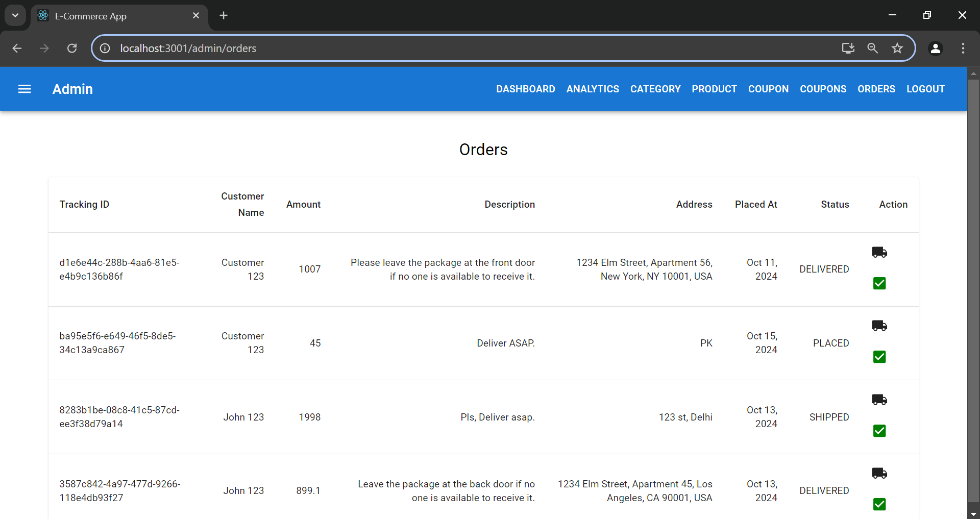Click the truck icon for order ba95e5f6
This screenshot has width=980, height=519.
pyautogui.click(x=879, y=326)
